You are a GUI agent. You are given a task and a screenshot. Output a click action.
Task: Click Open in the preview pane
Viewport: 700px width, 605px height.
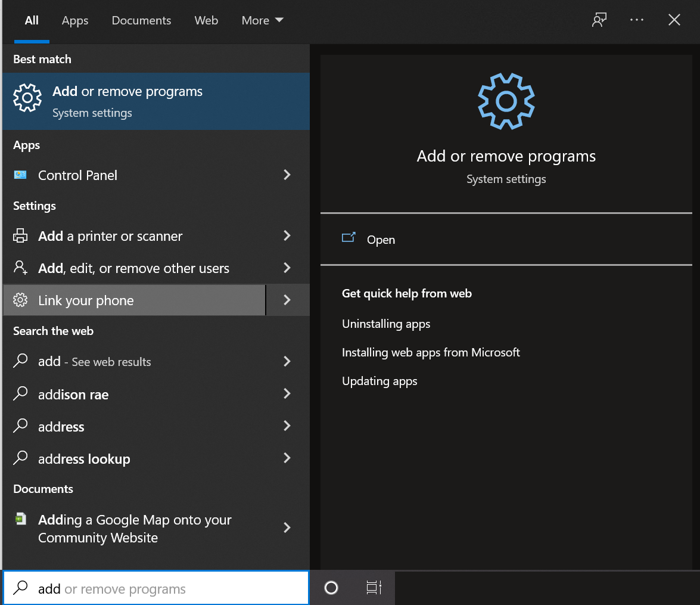[381, 240]
